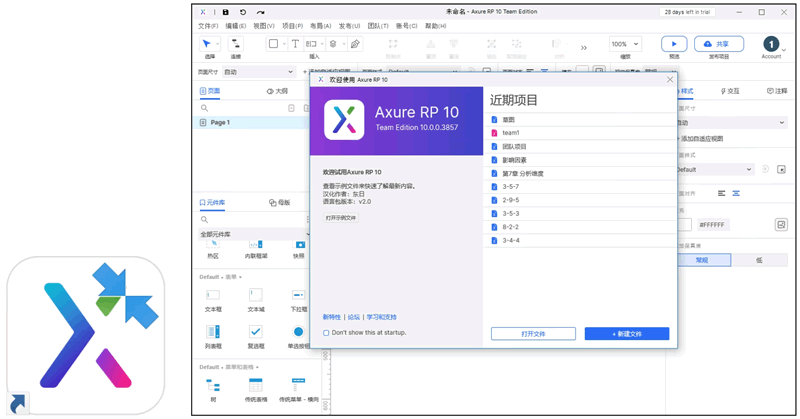The width and height of the screenshot is (800, 419).
Task: Click the left page alignment icon in Style panel
Action: pos(721,193)
